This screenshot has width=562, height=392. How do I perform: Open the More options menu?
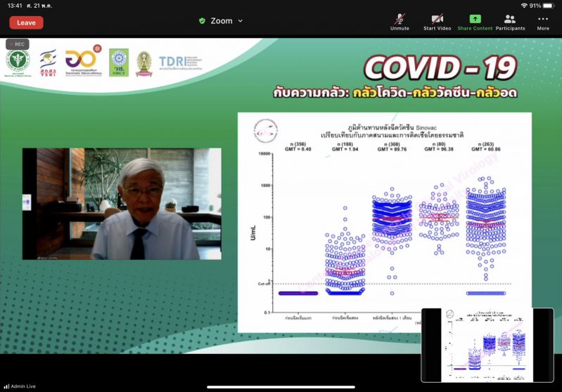click(x=542, y=22)
